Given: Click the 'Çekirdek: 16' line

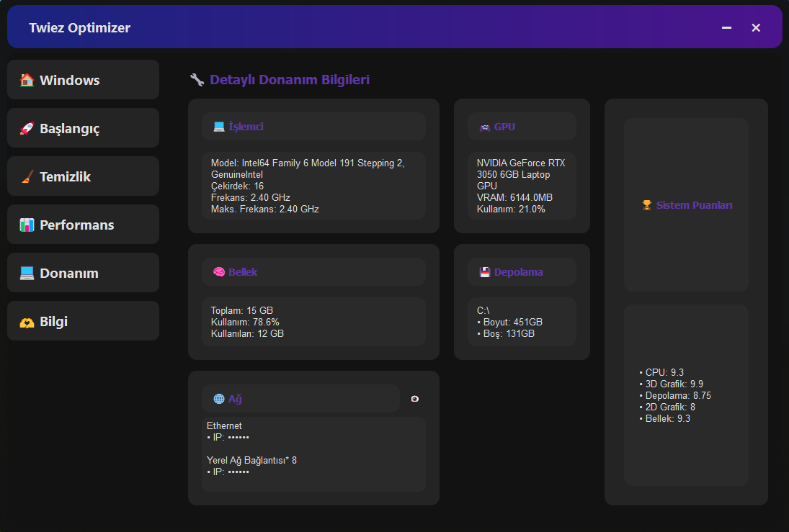Looking at the screenshot, I should 237,186.
